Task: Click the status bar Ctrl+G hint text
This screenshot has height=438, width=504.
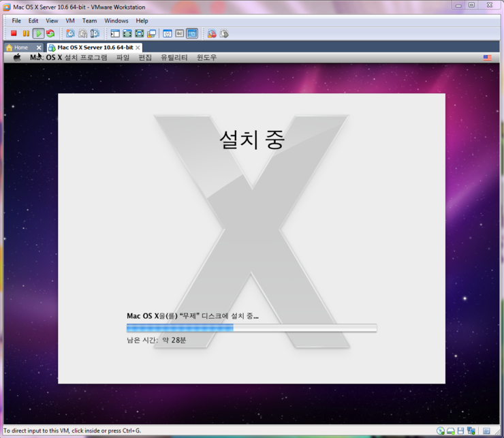Action: 72,431
